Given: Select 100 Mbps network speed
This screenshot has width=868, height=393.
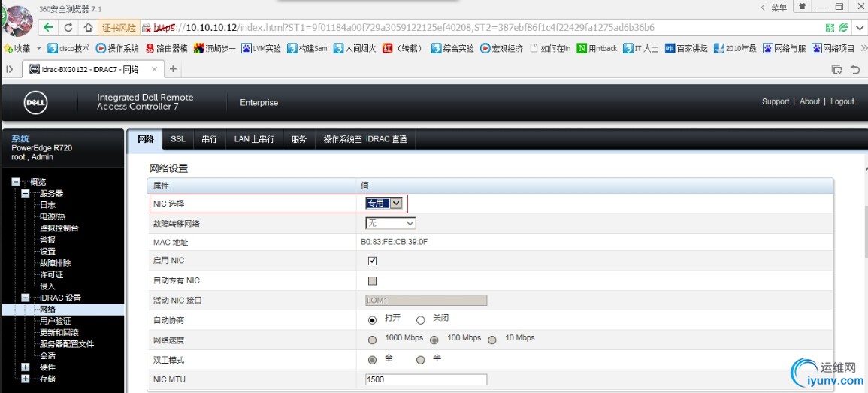Looking at the screenshot, I should click(x=434, y=340).
